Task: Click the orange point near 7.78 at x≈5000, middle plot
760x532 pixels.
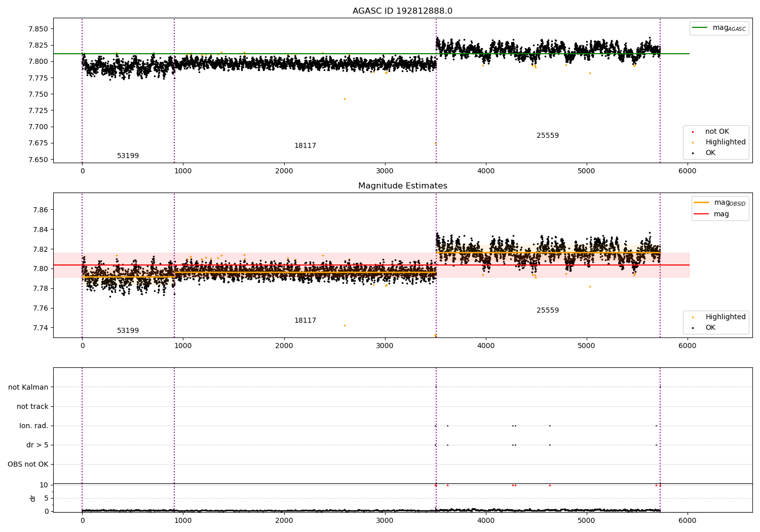Action: click(x=590, y=286)
